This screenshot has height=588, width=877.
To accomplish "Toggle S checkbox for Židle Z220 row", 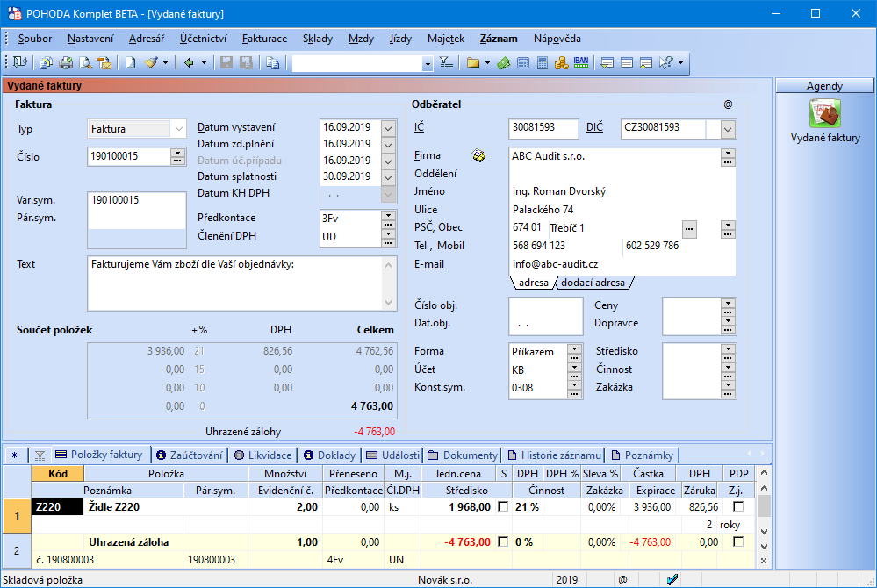I will tap(503, 507).
